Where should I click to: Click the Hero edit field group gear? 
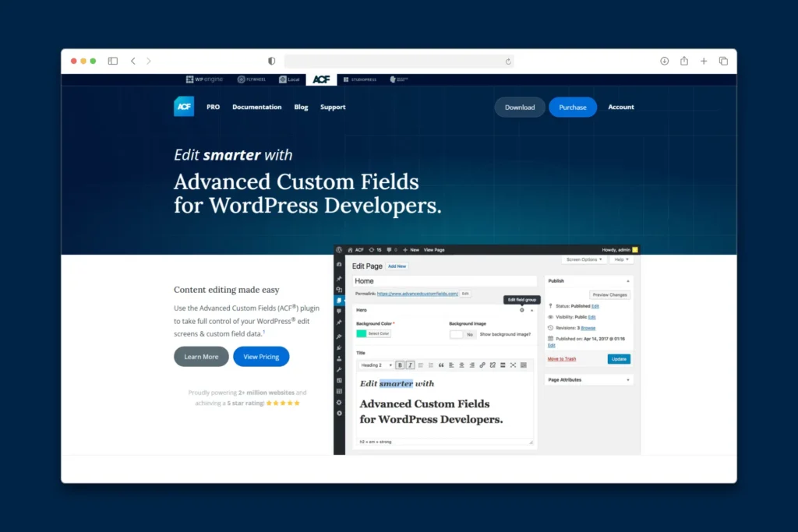click(521, 310)
